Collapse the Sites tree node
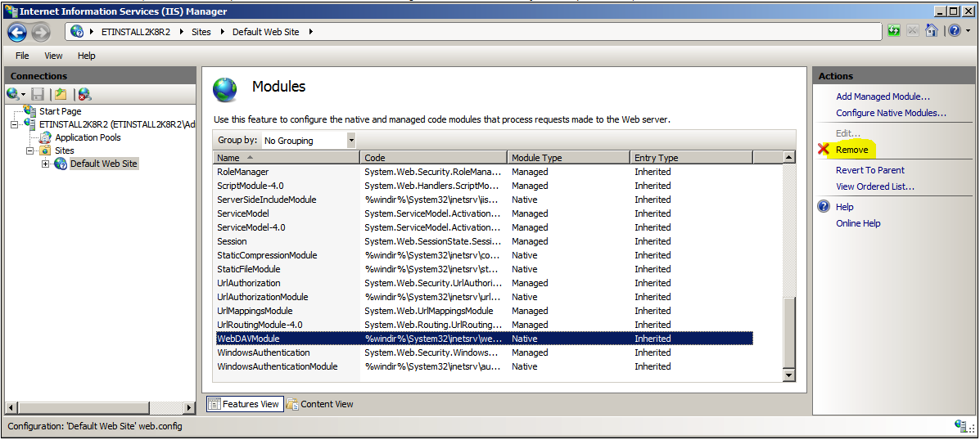Screen dimensions: 980x440 click(x=30, y=150)
